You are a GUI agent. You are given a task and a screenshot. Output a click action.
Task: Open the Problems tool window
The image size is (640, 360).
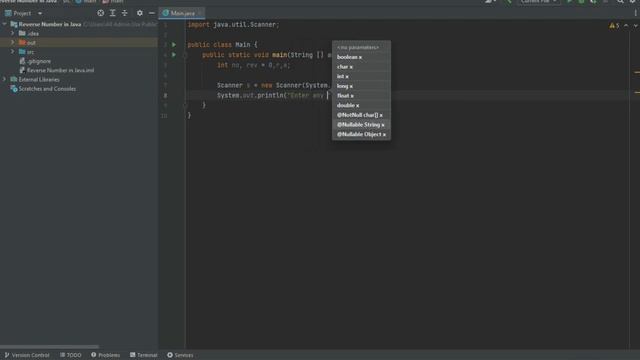tap(105, 355)
